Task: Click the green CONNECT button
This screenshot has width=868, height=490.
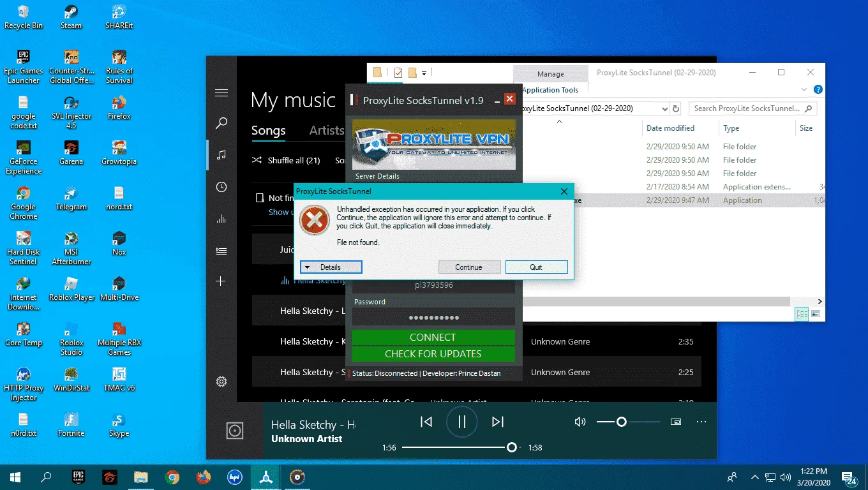Action: 433,338
